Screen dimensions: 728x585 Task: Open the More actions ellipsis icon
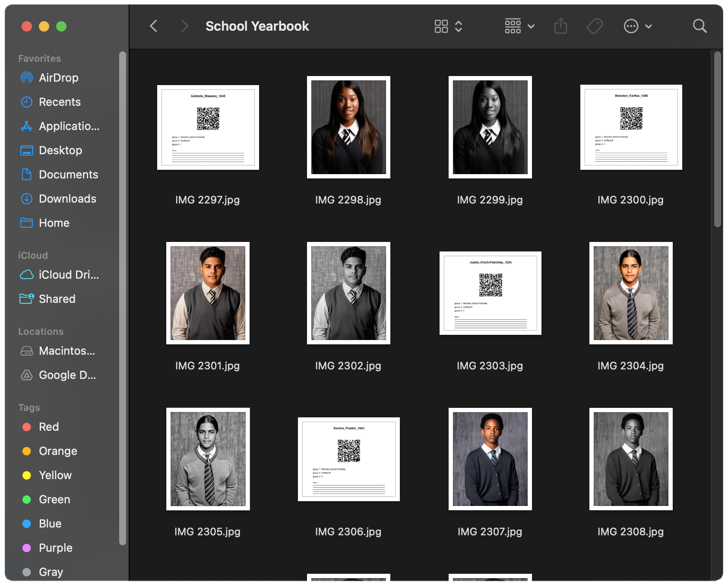point(631,26)
